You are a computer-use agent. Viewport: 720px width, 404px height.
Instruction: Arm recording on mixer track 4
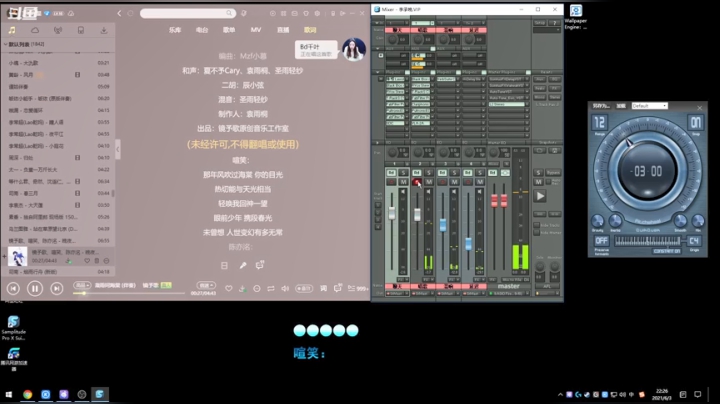[x=468, y=182]
